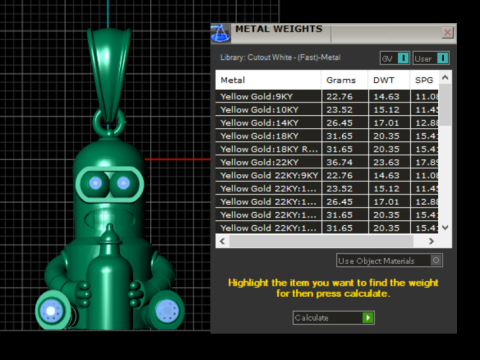This screenshot has width=480, height=360.
Task: Click the 17.01 DWT cell for 14KY
Action: pyautogui.click(x=389, y=123)
